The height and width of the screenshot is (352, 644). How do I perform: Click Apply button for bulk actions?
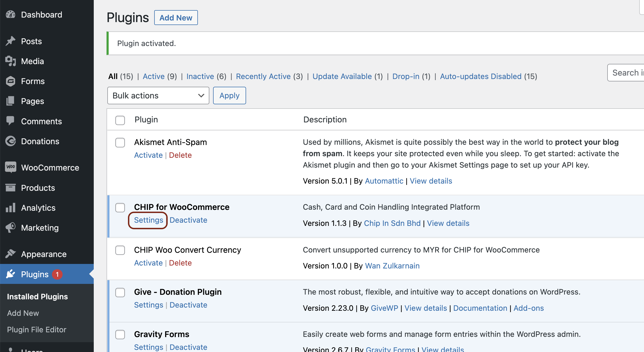pyautogui.click(x=229, y=95)
